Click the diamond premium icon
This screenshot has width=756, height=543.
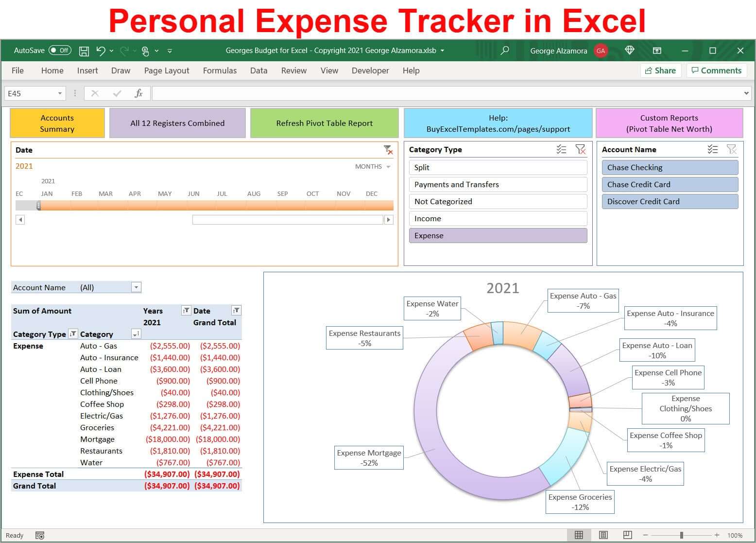tap(630, 50)
